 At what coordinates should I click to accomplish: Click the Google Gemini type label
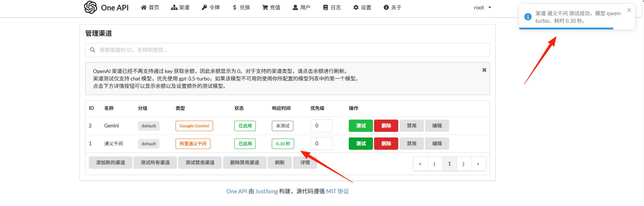(x=194, y=126)
